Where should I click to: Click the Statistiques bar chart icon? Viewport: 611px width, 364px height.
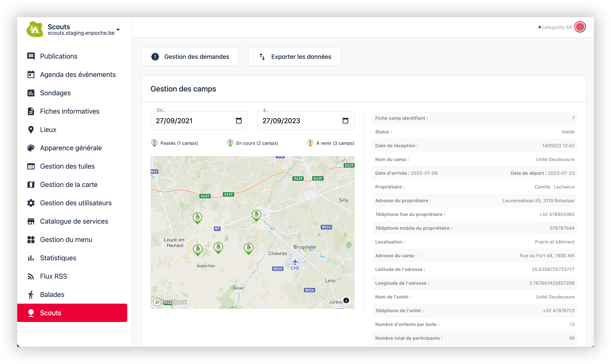[x=31, y=258]
